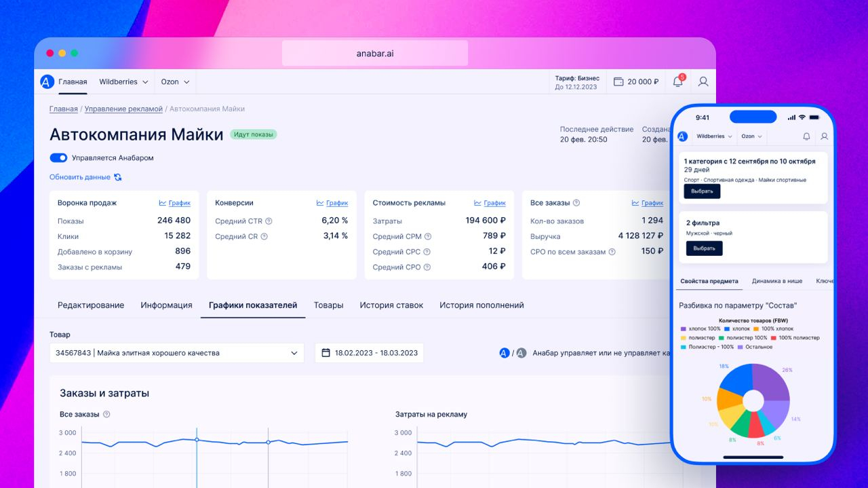The width and height of the screenshot is (868, 488).
Task: Click orange 100% хлопок legend swatch
Action: click(755, 329)
